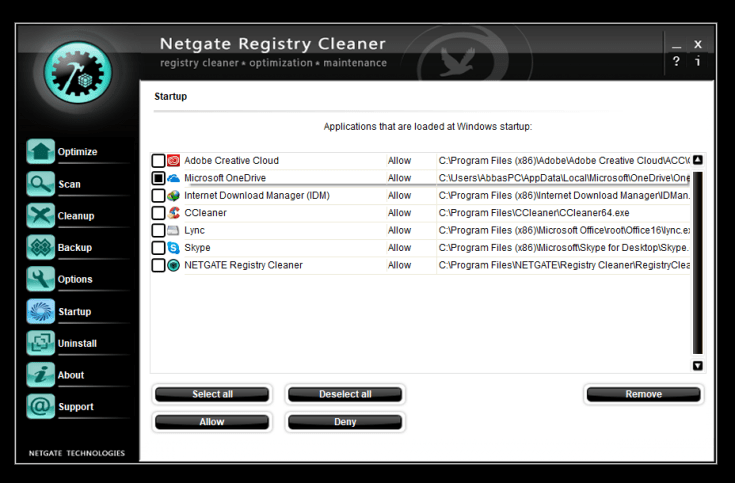Viewport: 735px width, 483px height.
Task: Click the scrollbar down arrow
Action: tap(698, 366)
